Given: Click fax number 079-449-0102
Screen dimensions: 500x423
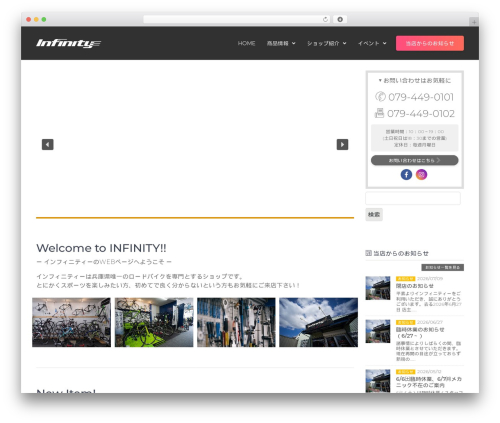Looking at the screenshot, I should [x=421, y=114].
